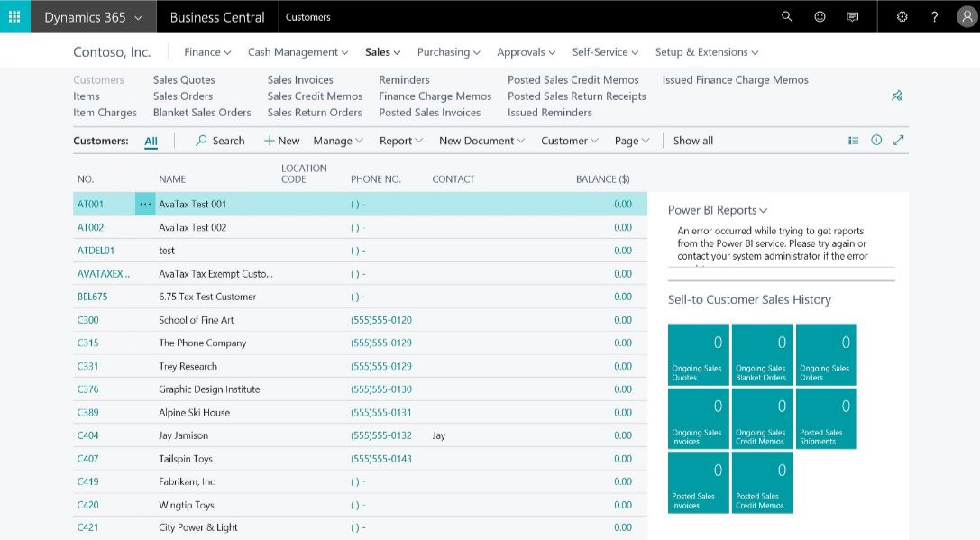Open the Posted Sales Invoices tile
Screen dimensions: 980x540
pyautogui.click(x=698, y=482)
